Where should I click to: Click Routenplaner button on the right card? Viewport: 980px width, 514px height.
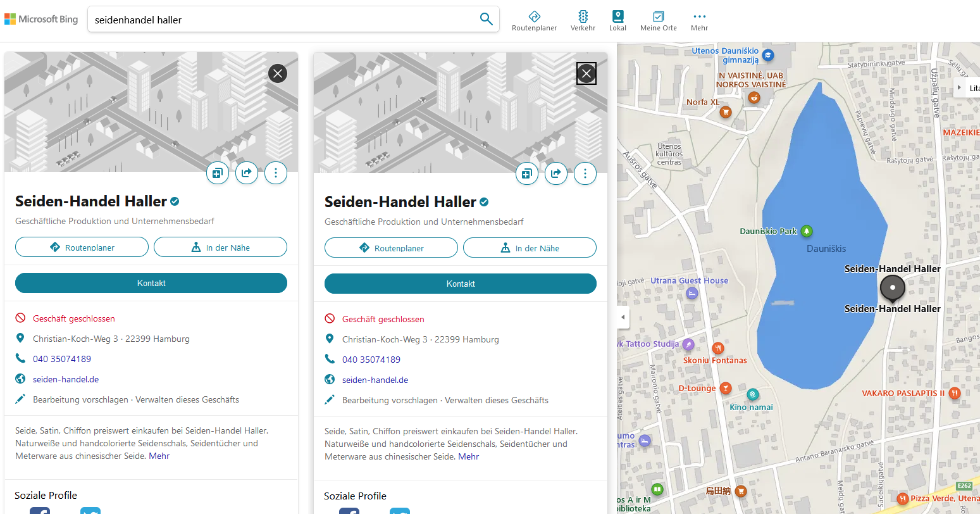[391, 248]
